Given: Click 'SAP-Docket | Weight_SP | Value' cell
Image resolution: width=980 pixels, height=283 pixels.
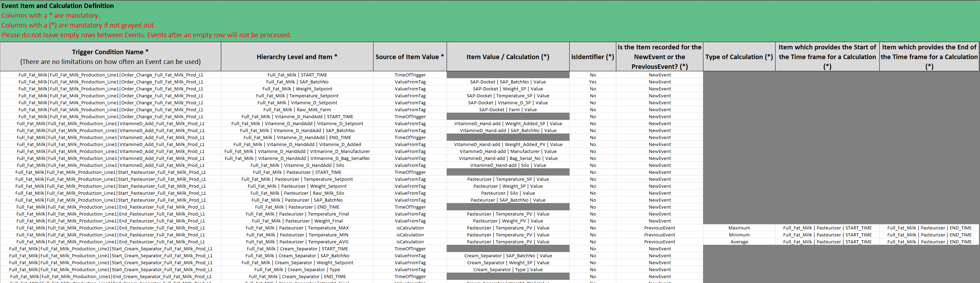Looking at the screenshot, I should 508,89.
